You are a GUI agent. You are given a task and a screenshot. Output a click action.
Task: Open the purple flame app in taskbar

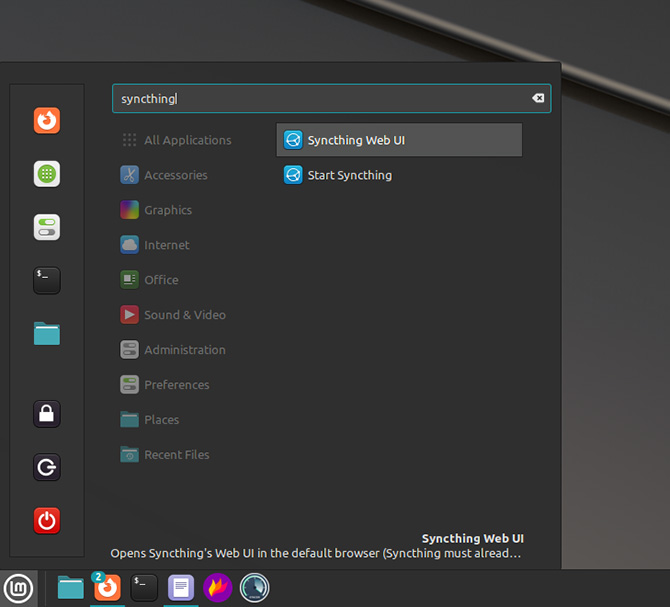217,588
